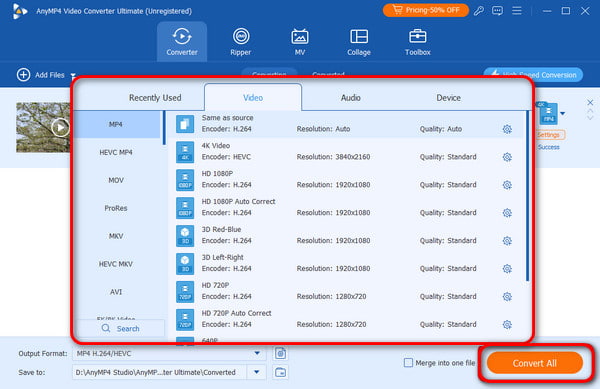Select MOV in the format list
The height and width of the screenshot is (389, 600).
[x=116, y=180]
